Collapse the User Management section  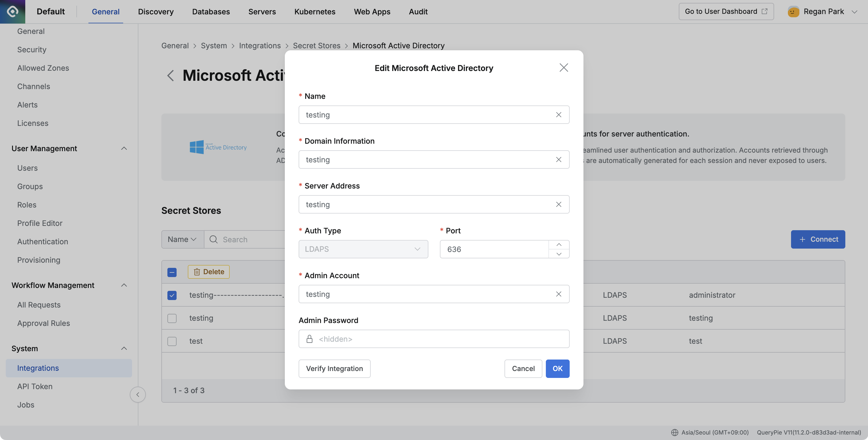[124, 148]
